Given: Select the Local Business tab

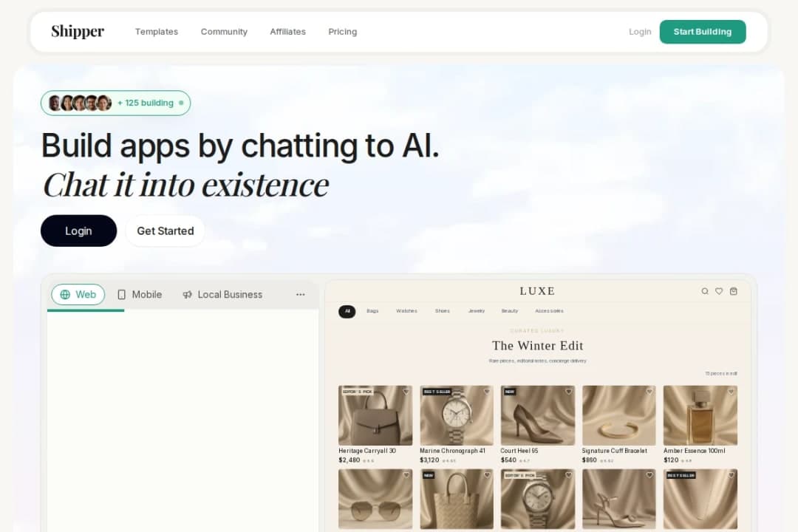Looking at the screenshot, I should coord(222,294).
